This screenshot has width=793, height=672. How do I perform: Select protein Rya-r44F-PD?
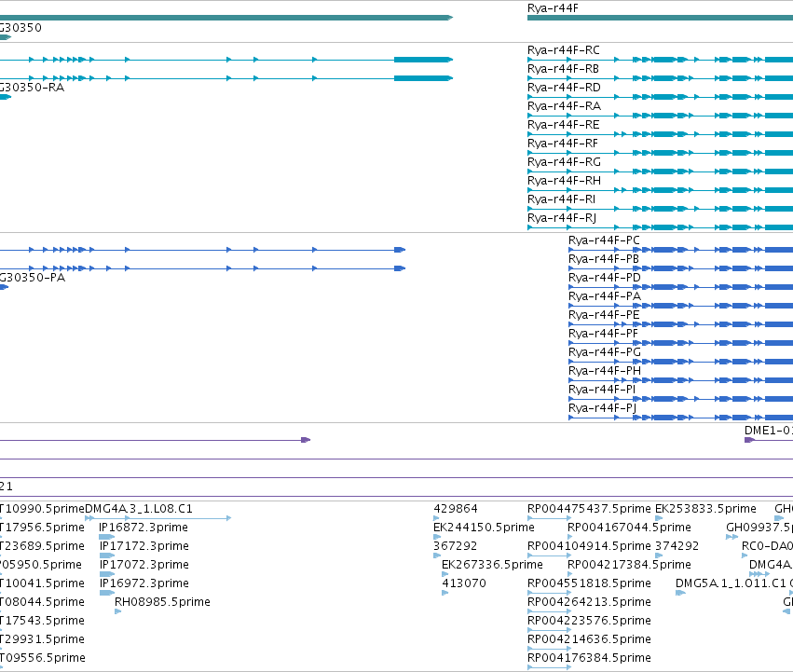tap(605, 279)
